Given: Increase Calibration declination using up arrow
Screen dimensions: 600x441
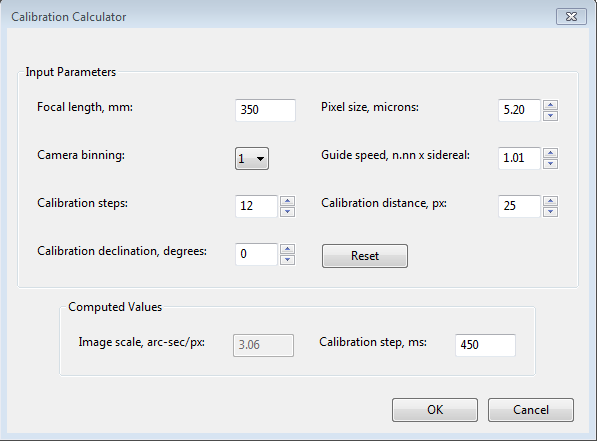Looking at the screenshot, I should point(287,249).
